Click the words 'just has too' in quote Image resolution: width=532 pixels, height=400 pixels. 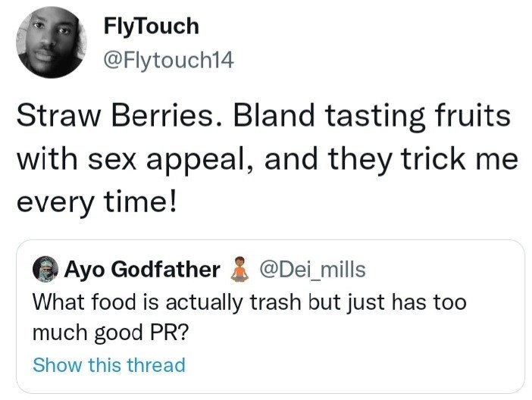[406, 302]
